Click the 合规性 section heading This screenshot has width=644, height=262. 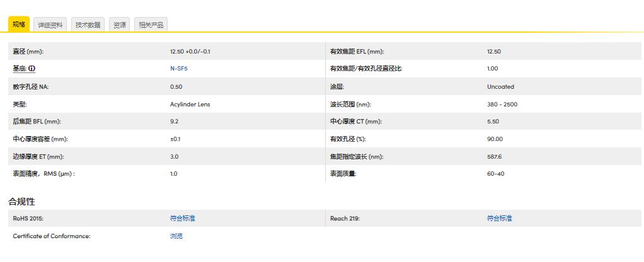click(21, 202)
